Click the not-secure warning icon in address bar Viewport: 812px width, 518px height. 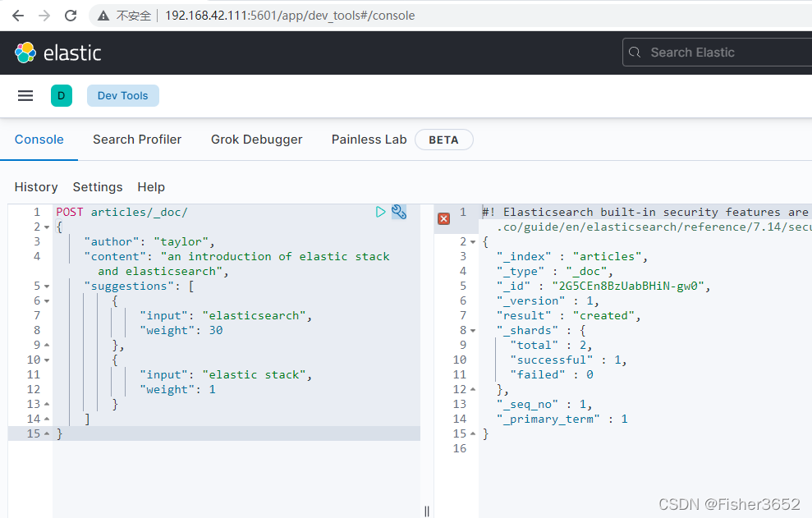pyautogui.click(x=103, y=16)
